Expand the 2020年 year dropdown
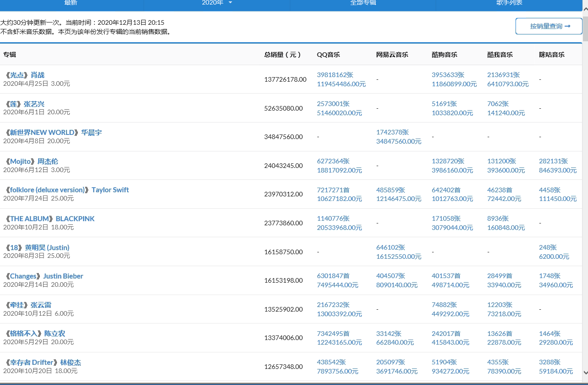The width and height of the screenshot is (588, 385). pos(217,4)
